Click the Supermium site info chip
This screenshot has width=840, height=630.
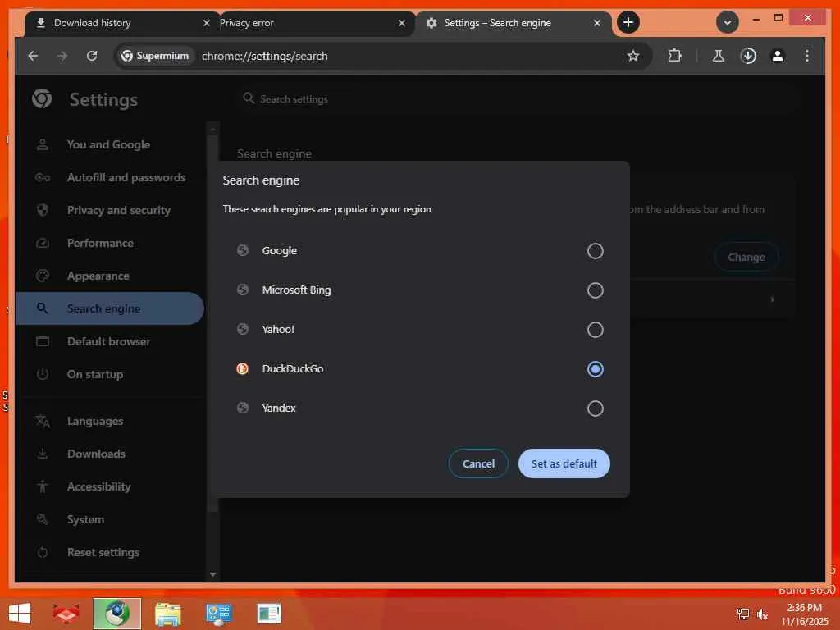click(x=155, y=56)
